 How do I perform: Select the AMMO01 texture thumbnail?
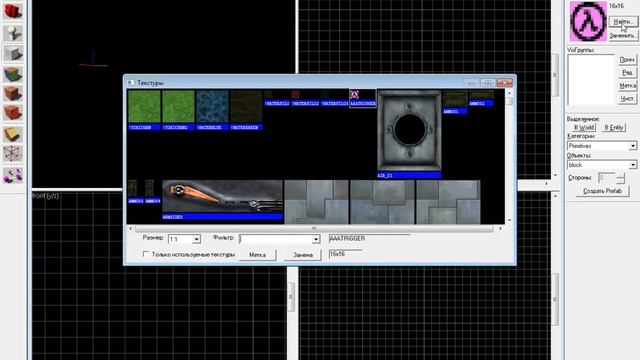455,102
